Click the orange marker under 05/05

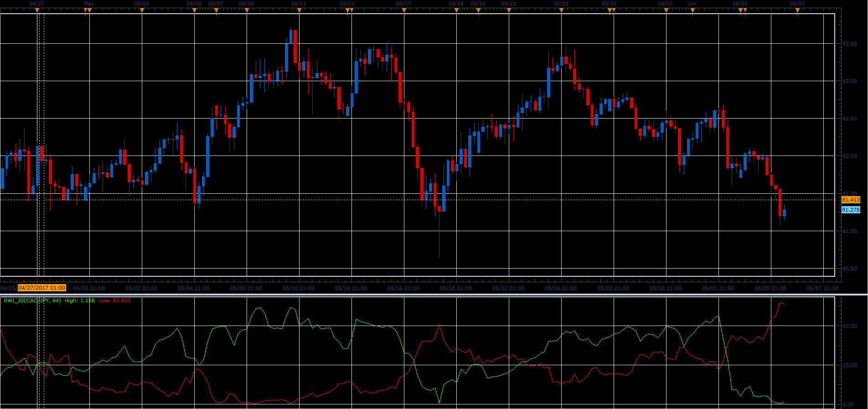coord(194,10)
